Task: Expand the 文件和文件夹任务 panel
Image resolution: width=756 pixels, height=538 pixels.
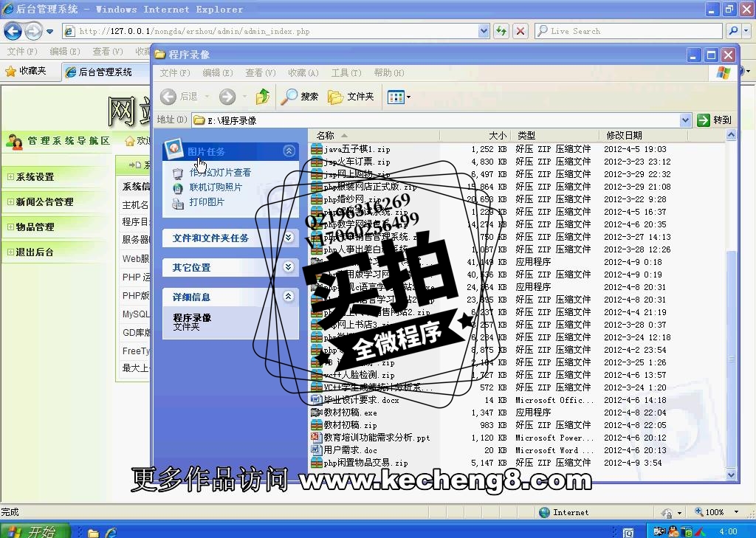Action: click(289, 237)
